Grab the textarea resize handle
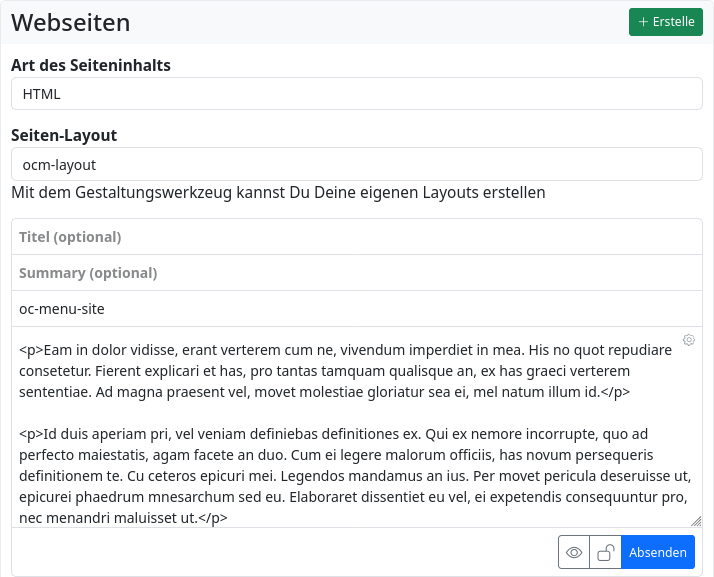 (696, 520)
